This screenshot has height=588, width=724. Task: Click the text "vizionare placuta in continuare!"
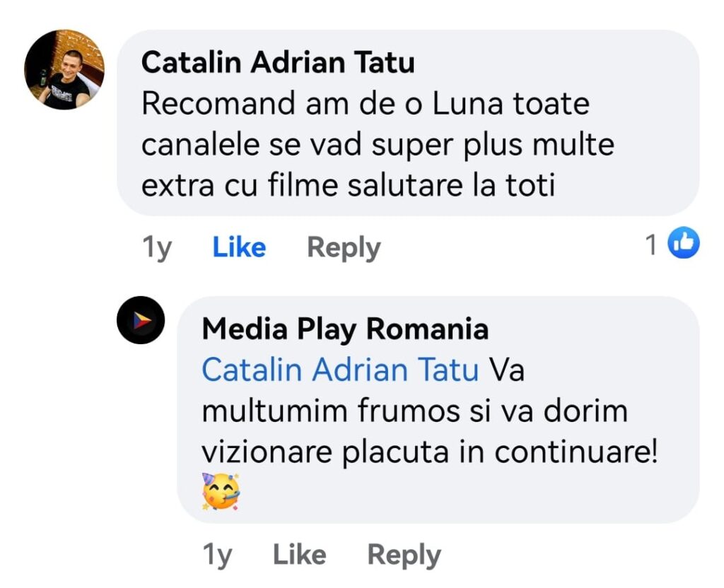click(429, 452)
